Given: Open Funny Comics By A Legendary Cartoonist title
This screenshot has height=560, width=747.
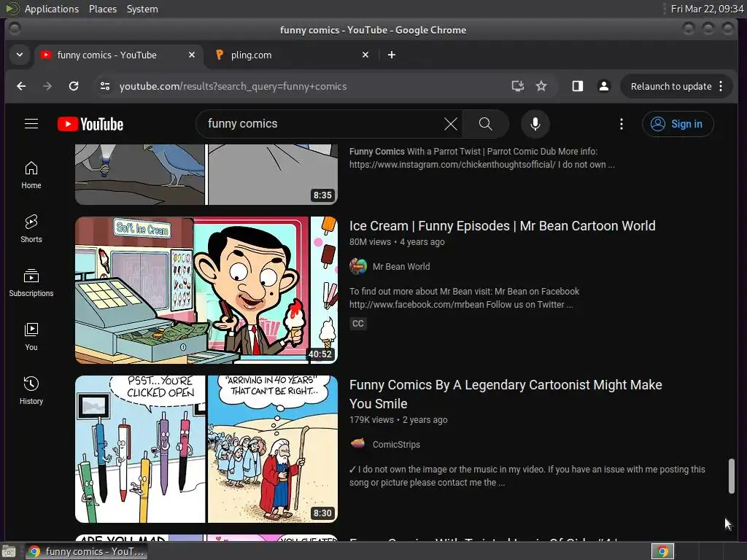Looking at the screenshot, I should click(506, 394).
